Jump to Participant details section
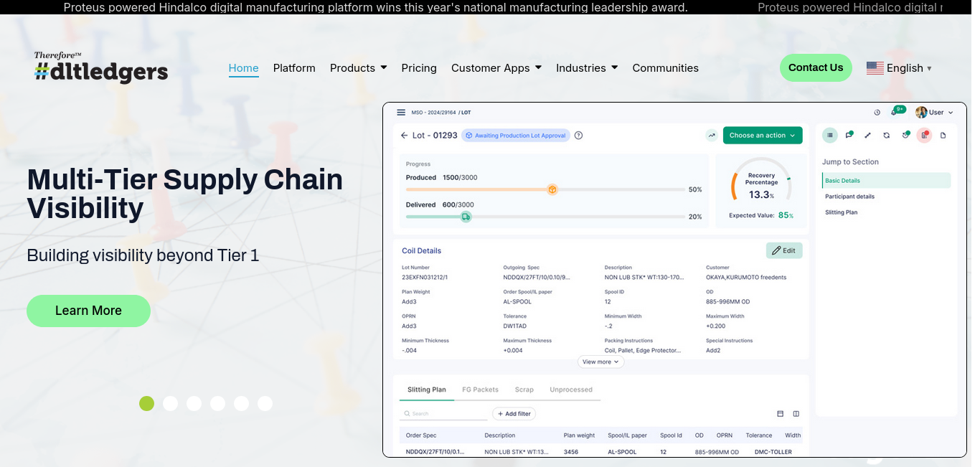This screenshot has width=980, height=467. 849,197
